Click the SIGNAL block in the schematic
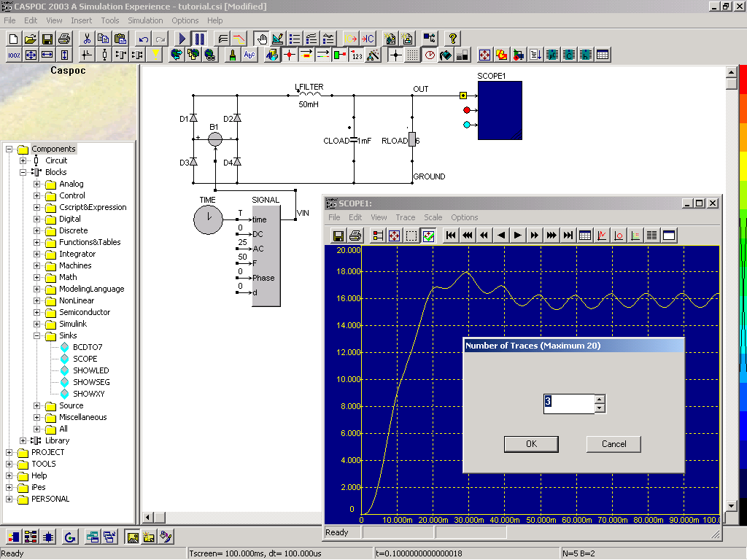Viewport: 747px width, 560px height. pyautogui.click(x=266, y=256)
